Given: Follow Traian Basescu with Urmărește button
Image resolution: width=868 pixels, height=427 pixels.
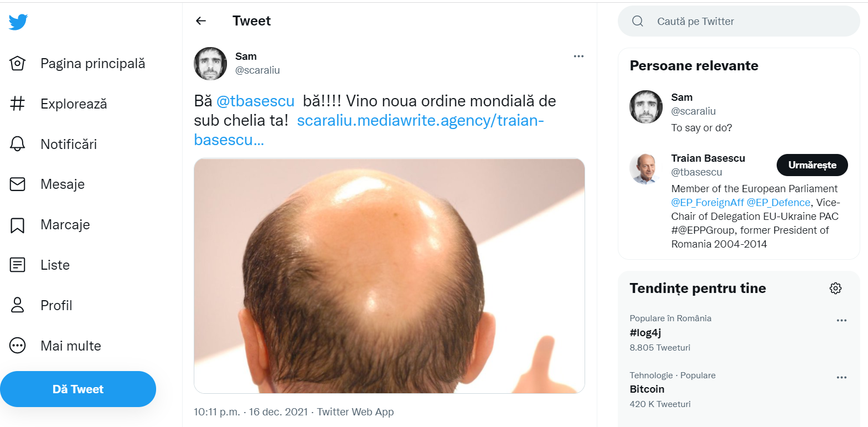Looking at the screenshot, I should tap(812, 165).
